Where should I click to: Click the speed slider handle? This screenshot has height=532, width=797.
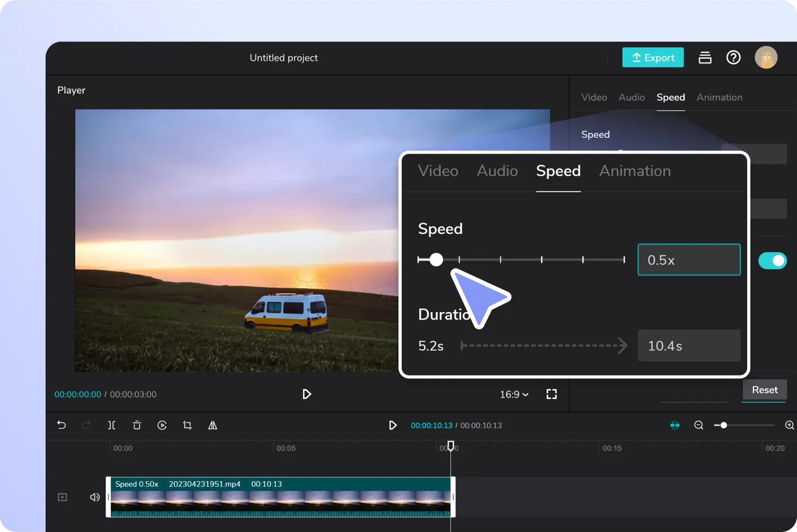436,260
